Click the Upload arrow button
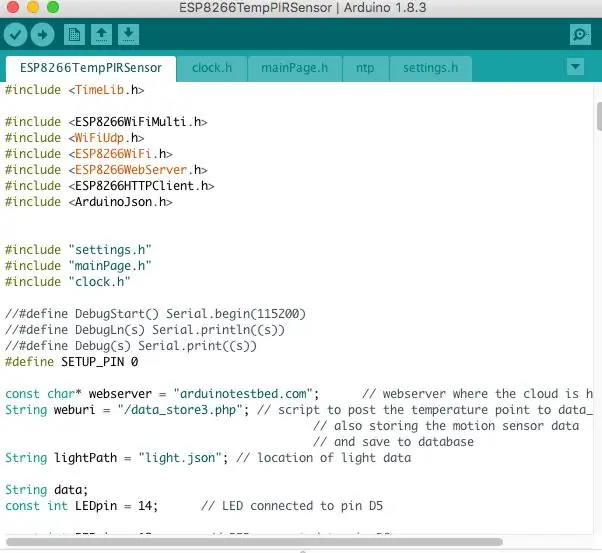The width and height of the screenshot is (602, 553). 42,35
